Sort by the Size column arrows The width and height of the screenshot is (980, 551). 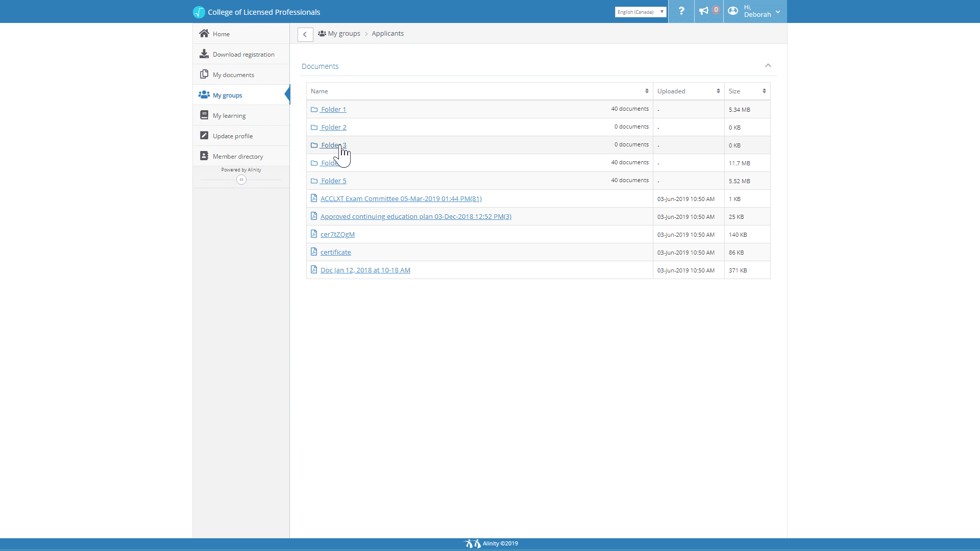tap(764, 91)
